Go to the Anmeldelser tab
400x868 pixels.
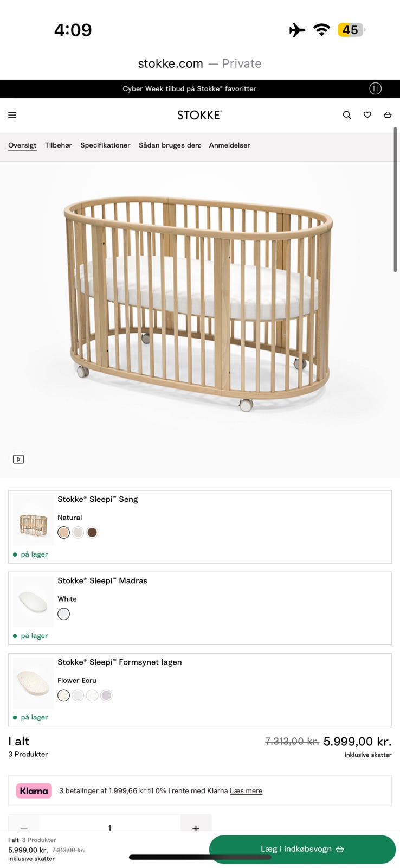229,145
